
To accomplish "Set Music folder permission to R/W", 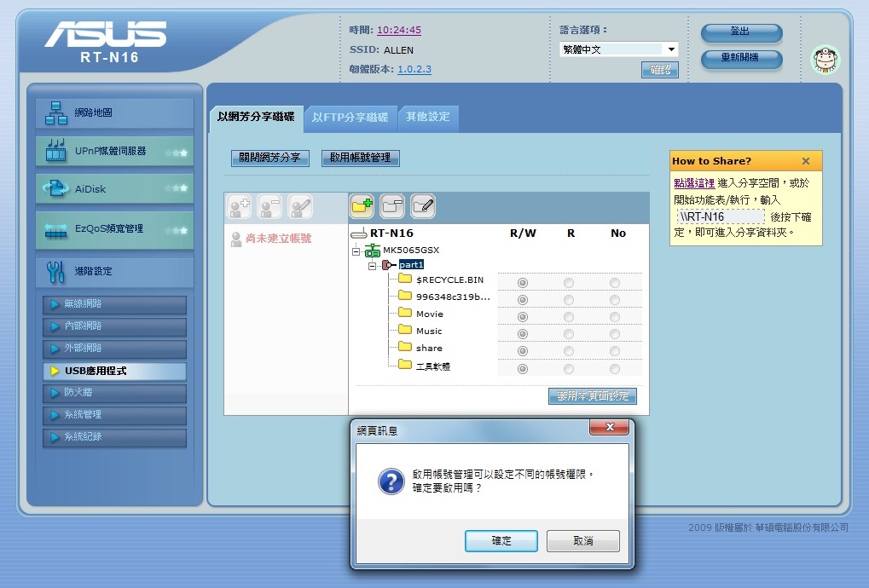I will (x=523, y=334).
